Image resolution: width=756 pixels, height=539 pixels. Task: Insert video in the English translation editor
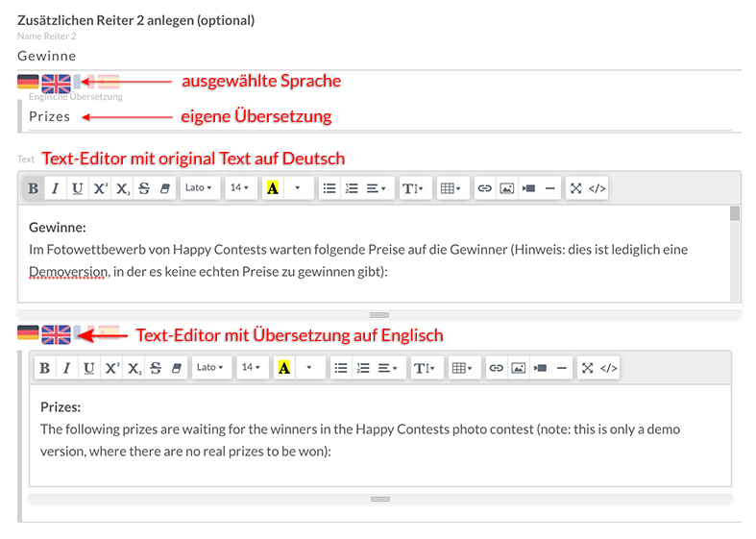click(541, 368)
